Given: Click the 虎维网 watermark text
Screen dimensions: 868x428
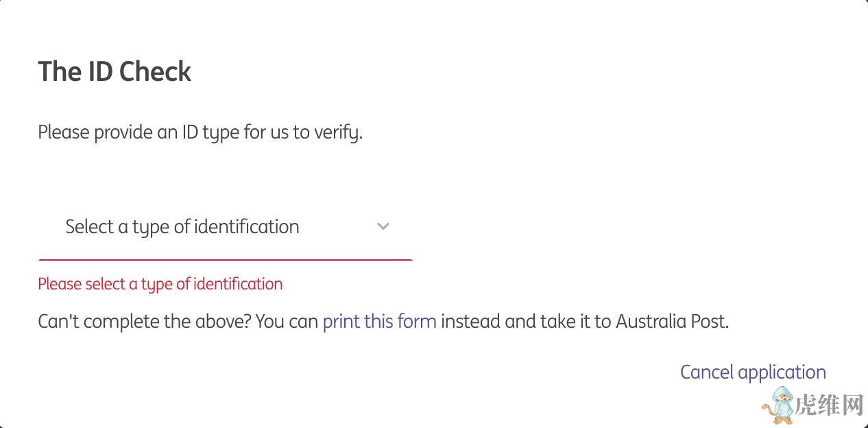Looking at the screenshot, I should [x=828, y=406].
